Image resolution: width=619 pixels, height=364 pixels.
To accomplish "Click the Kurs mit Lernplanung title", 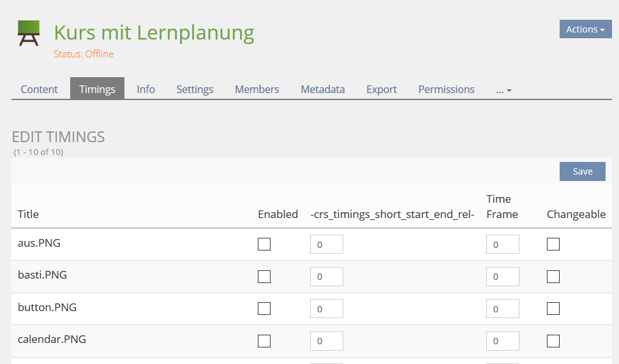I will [154, 33].
